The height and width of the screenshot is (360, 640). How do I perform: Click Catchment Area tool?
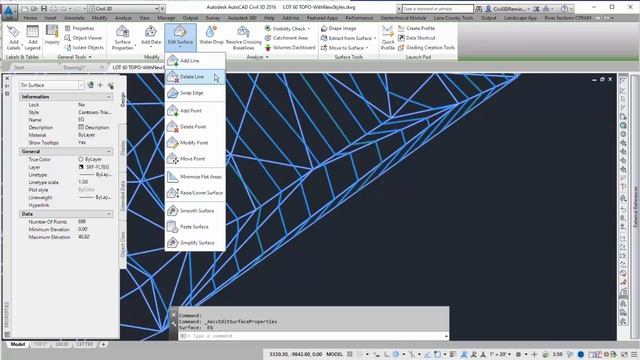click(x=286, y=38)
